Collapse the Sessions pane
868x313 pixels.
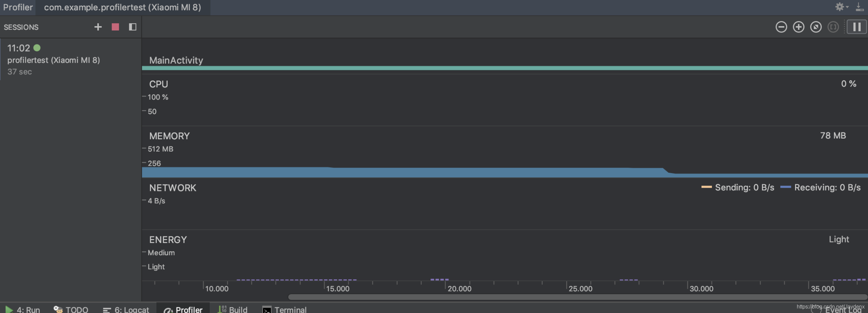click(133, 27)
